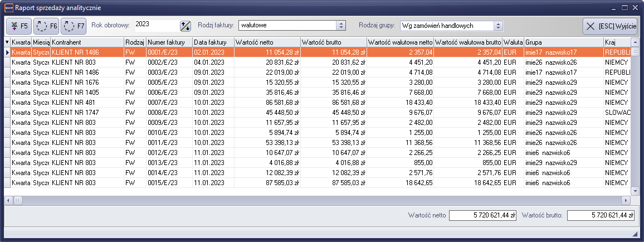Click the Grupa column header
Screen dimensions: 644x242
pos(562,42)
